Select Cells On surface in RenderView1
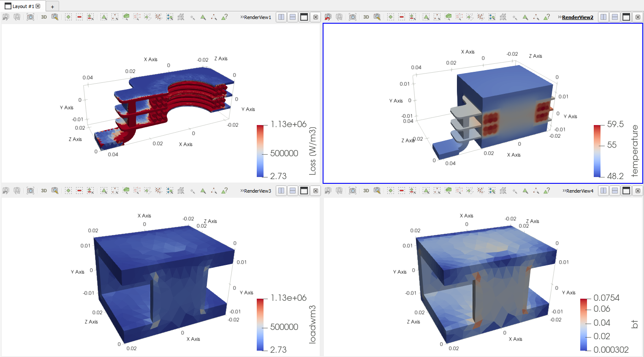The height and width of the screenshot is (357, 644). tap(104, 17)
